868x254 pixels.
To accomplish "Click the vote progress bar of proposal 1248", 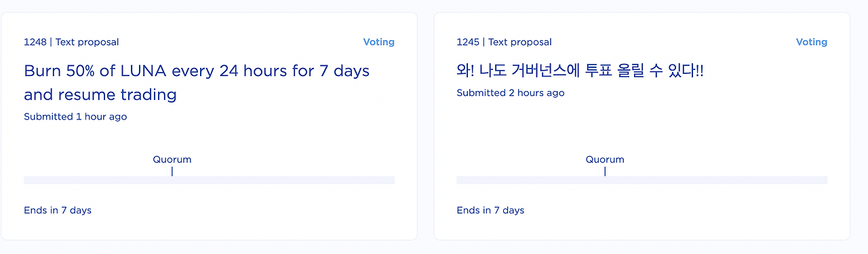I will coord(209,180).
